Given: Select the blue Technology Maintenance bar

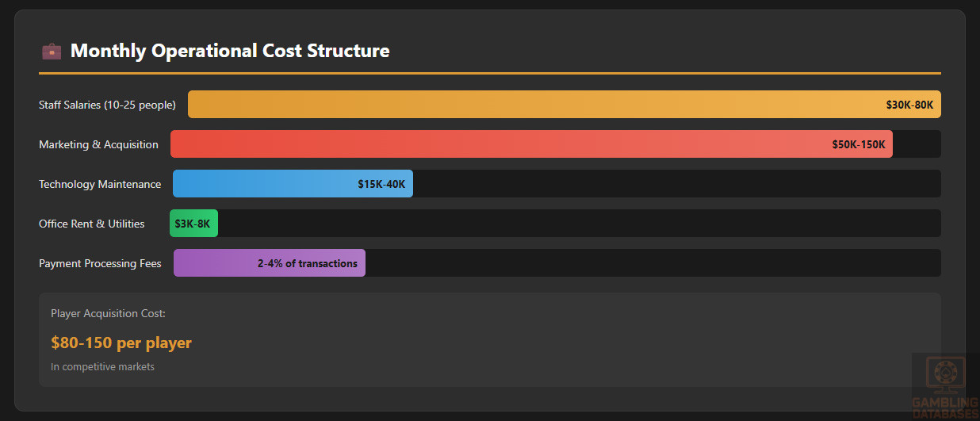Looking at the screenshot, I should [262, 184].
